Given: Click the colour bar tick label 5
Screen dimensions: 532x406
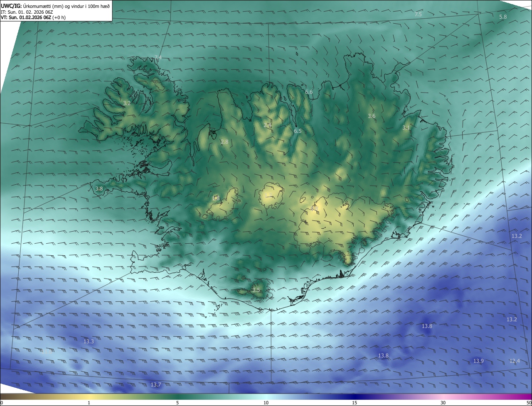Looking at the screenshot, I should coord(177,403).
